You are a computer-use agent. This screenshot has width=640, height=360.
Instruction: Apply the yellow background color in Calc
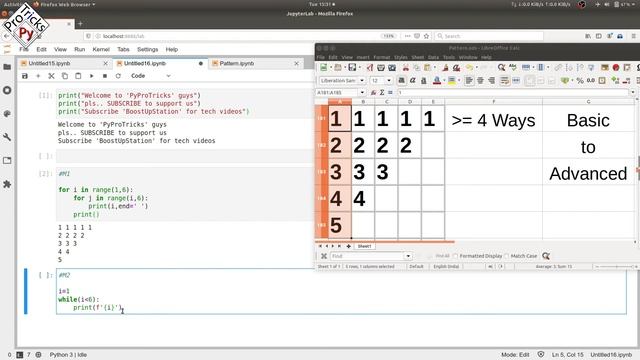tap(451, 81)
